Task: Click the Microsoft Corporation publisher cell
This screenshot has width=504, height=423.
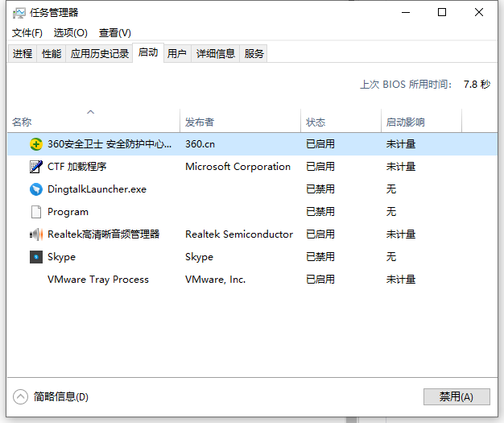Action: tap(238, 167)
